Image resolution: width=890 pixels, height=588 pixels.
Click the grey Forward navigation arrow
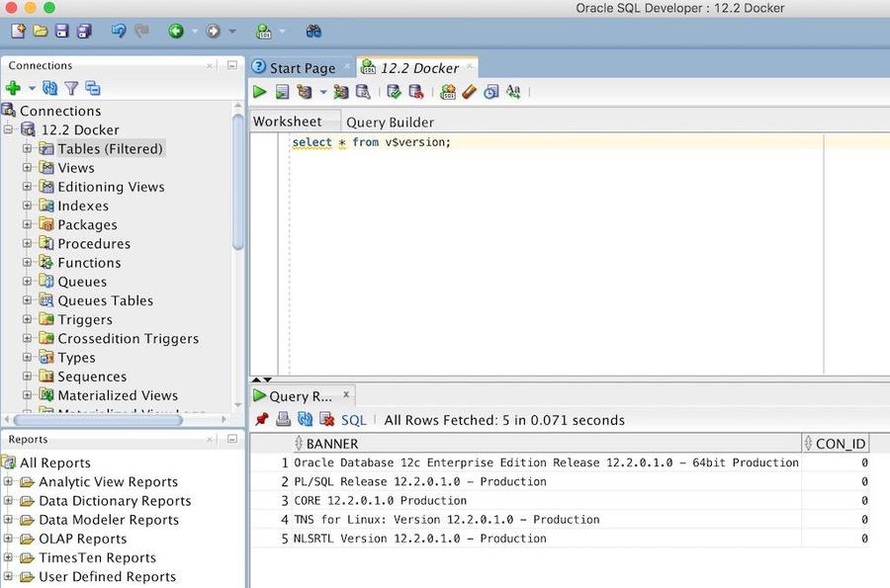point(213,31)
